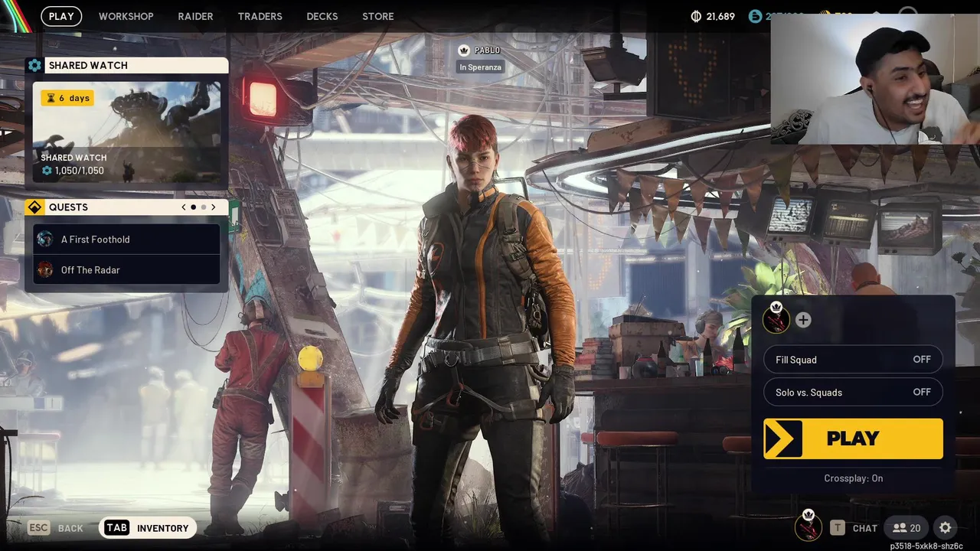Go to previous quests page arrow
The image size is (980, 551).
(184, 207)
